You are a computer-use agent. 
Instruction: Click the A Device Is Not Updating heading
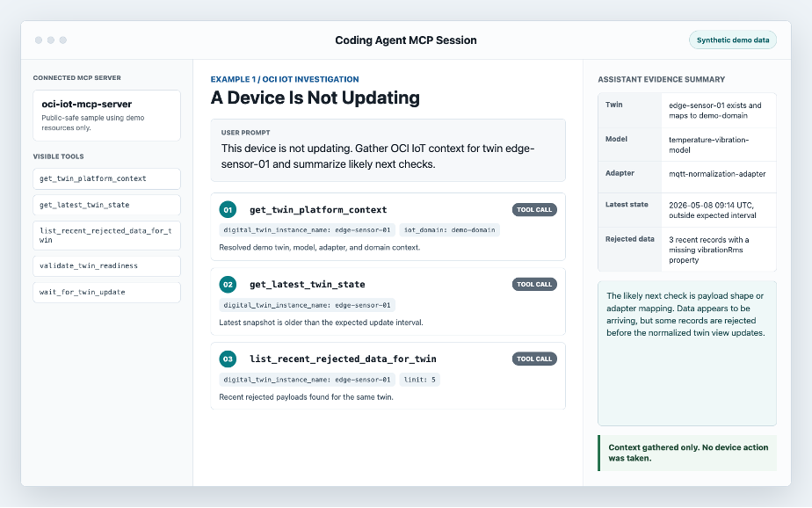pyautogui.click(x=315, y=98)
